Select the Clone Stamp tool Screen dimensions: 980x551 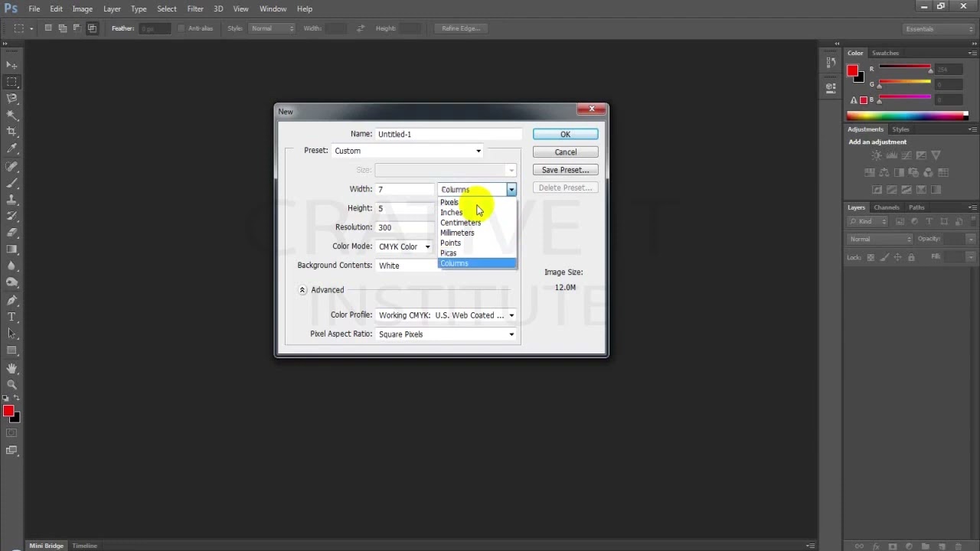point(11,199)
